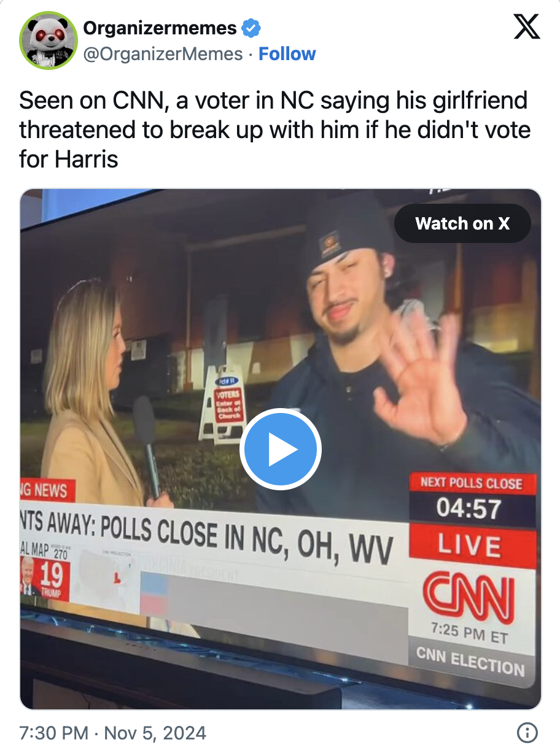Click the Organizermemes display name
The width and height of the screenshot is (560, 756).
point(160,28)
